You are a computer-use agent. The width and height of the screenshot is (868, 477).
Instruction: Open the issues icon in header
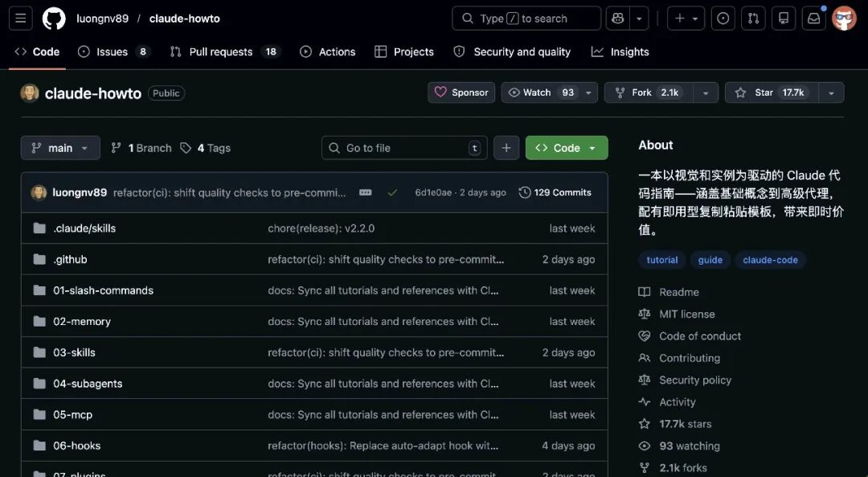(x=723, y=19)
